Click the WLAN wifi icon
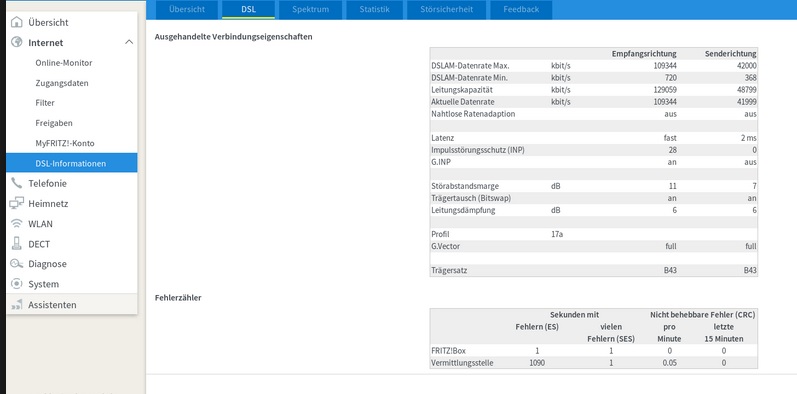The width and height of the screenshot is (797, 394). pos(17,224)
